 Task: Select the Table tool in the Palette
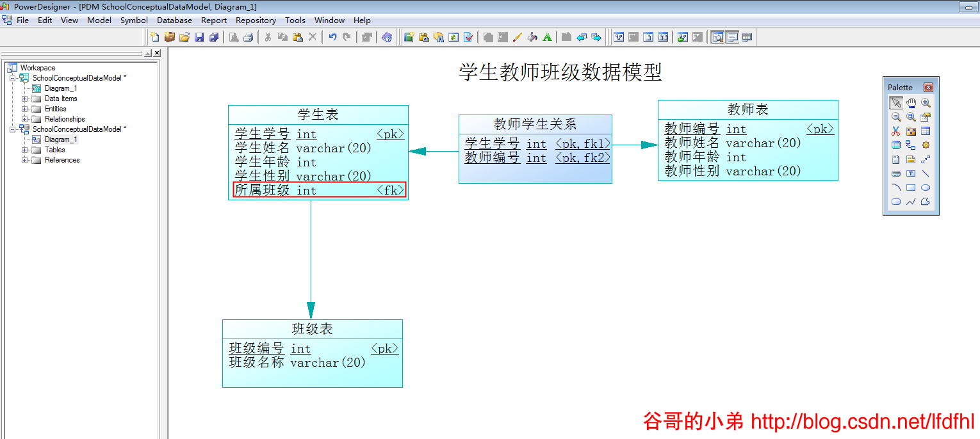click(926, 131)
